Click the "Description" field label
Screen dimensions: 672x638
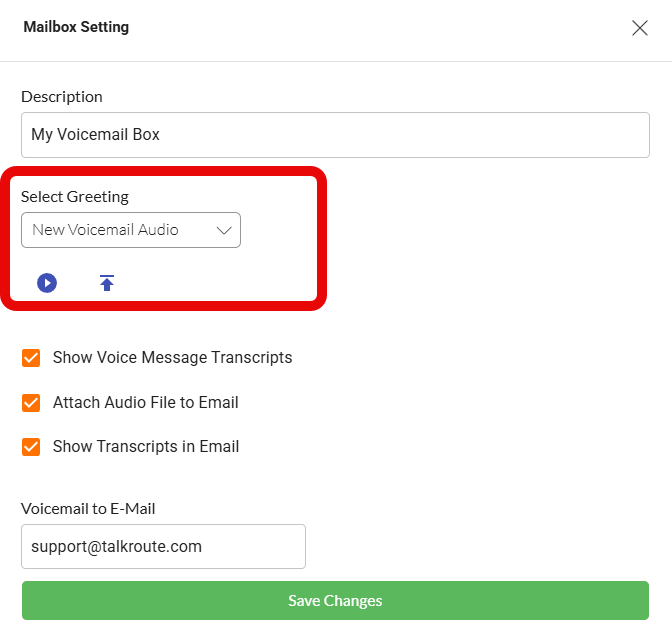click(x=62, y=97)
